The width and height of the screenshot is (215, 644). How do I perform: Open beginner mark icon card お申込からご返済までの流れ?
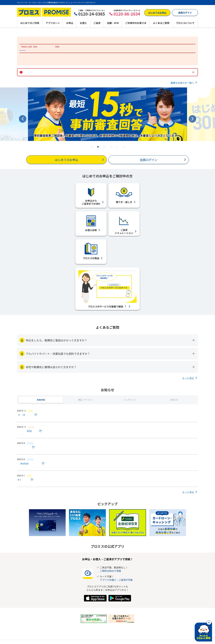(x=91, y=195)
